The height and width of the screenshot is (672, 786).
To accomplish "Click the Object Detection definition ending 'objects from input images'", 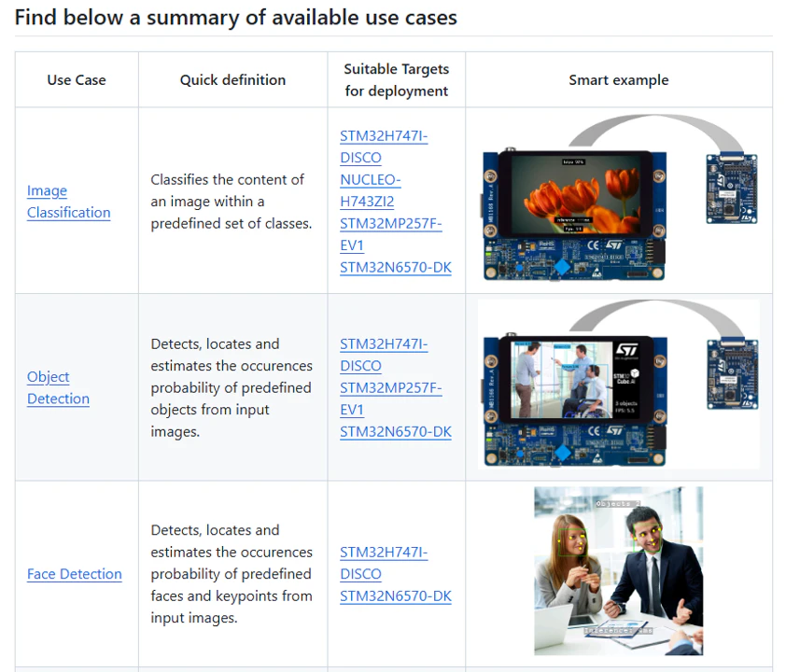I will point(232,387).
